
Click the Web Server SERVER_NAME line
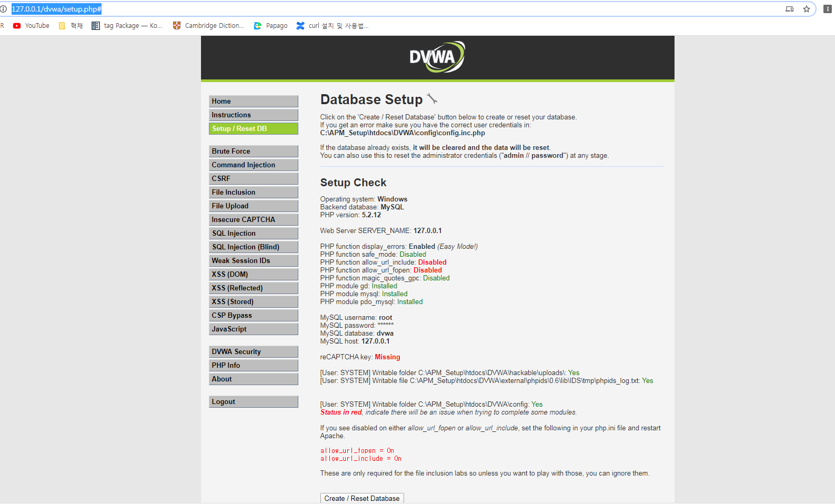click(381, 231)
